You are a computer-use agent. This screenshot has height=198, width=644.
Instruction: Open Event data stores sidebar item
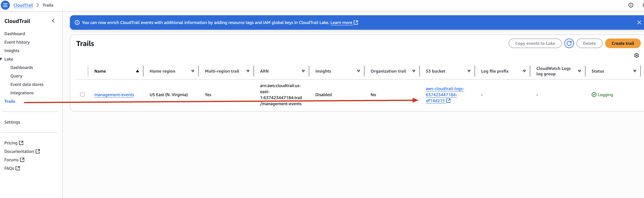[27, 84]
